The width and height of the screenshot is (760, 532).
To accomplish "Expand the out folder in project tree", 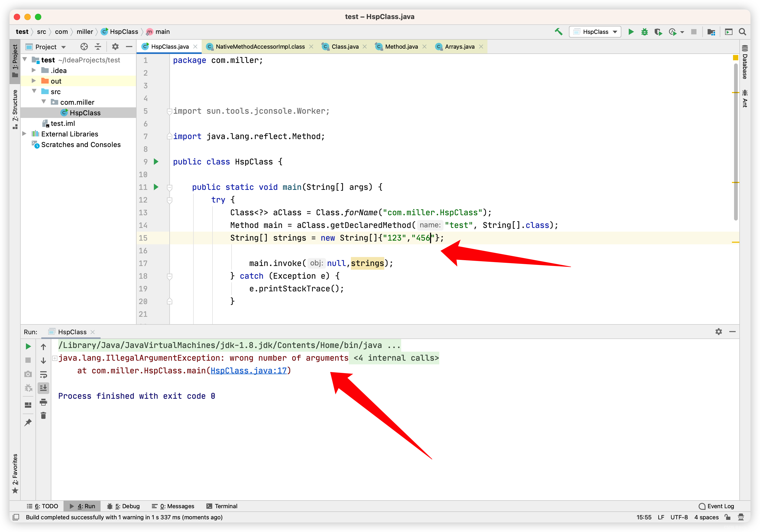I will [x=34, y=81].
